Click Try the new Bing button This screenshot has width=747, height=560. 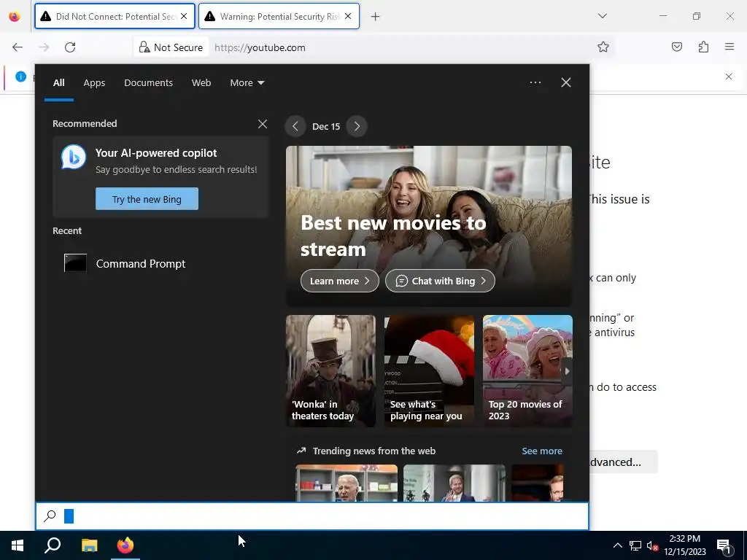(x=147, y=199)
